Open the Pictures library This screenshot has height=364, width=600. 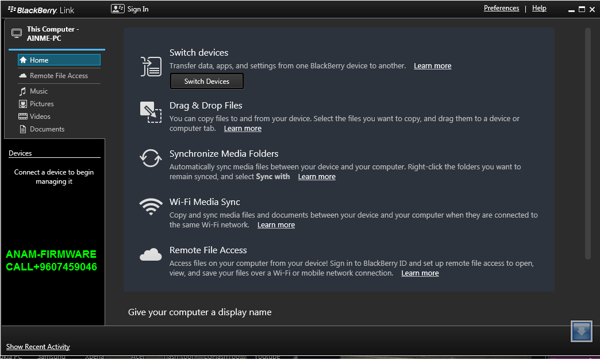41,104
